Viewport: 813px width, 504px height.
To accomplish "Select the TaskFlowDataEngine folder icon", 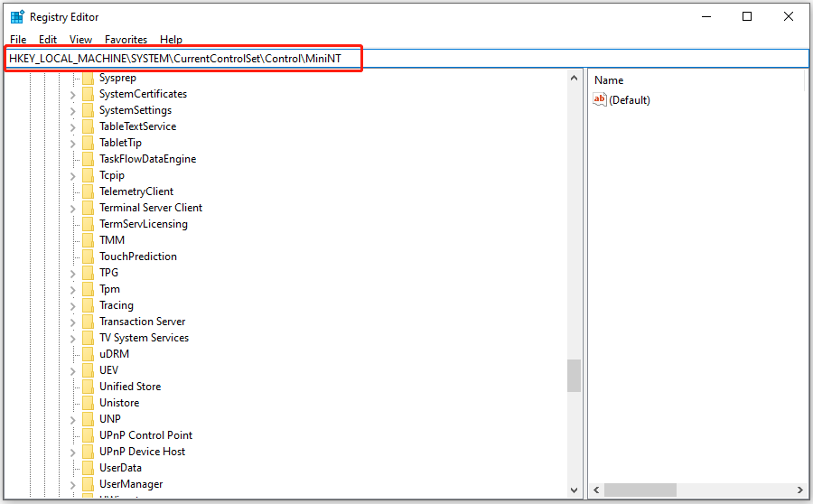I will coord(89,159).
